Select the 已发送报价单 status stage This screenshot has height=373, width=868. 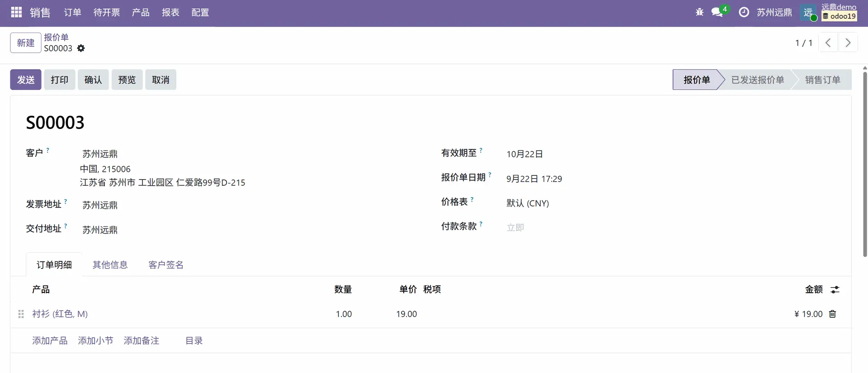(x=757, y=80)
